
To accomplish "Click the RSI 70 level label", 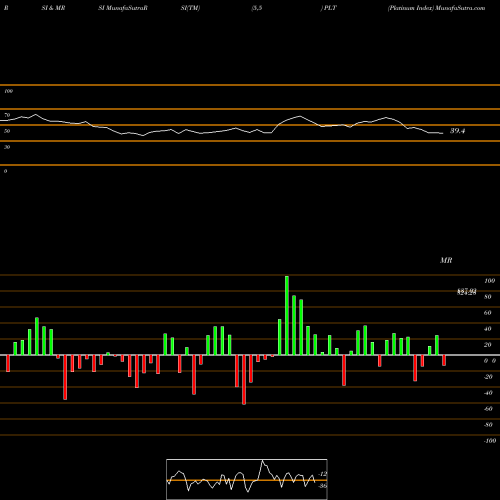I will (7, 115).
